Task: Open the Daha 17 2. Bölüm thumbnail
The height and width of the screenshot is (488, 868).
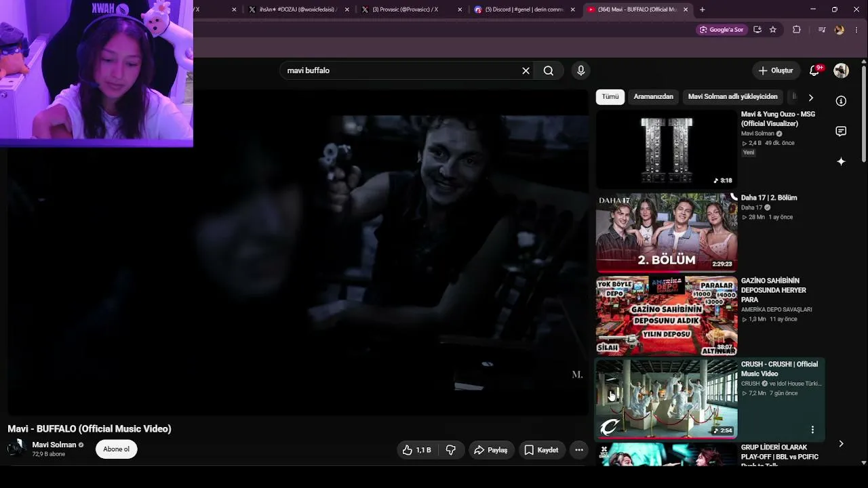Action: 667,232
